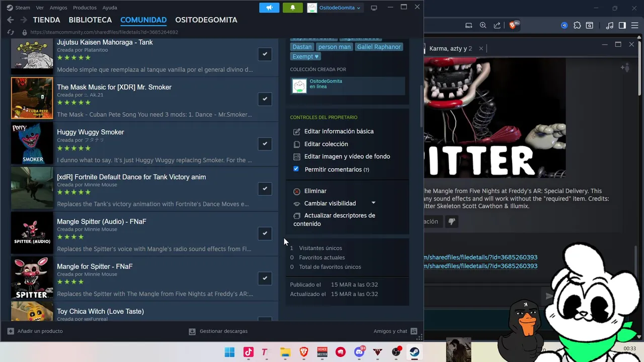Switch to the BIBLIOTECA tab
This screenshot has height=362, width=644.
[x=90, y=20]
